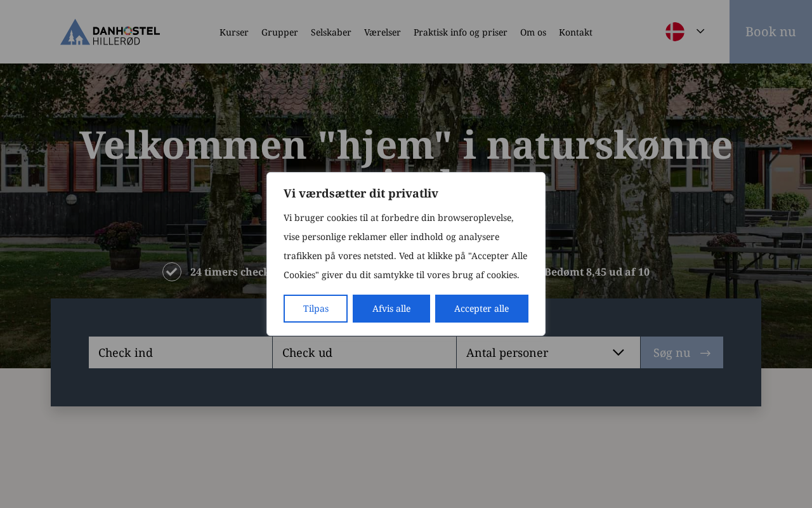Open the Antal personer dropdown
Viewport: 812px width, 508px height.
tap(539, 352)
